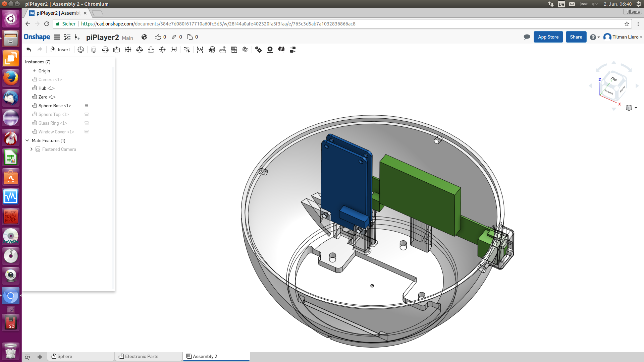This screenshot has width=644, height=362.
Task: Select the Tangent mate tool
Action: tap(187, 50)
